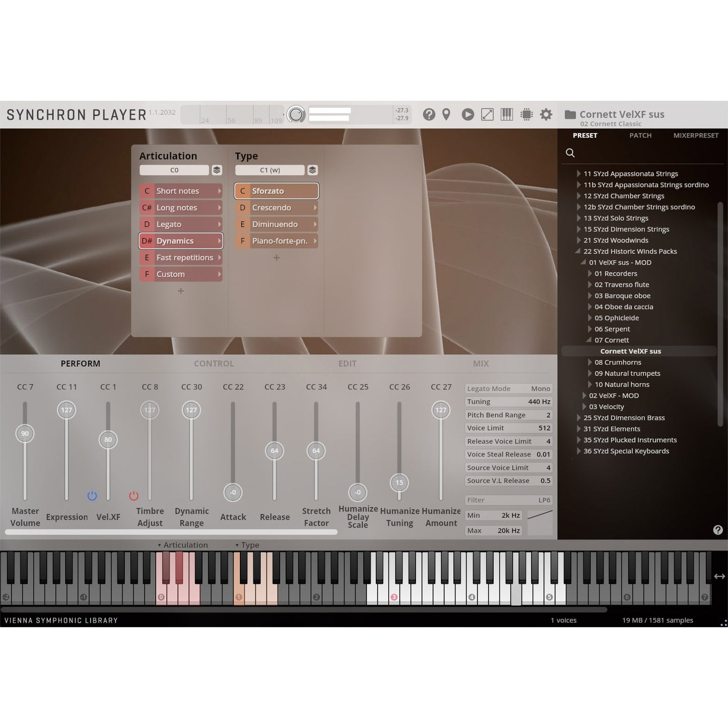Viewport: 728px width, 728px height.
Task: Click the Master Volume slider knob
Action: tap(25, 434)
